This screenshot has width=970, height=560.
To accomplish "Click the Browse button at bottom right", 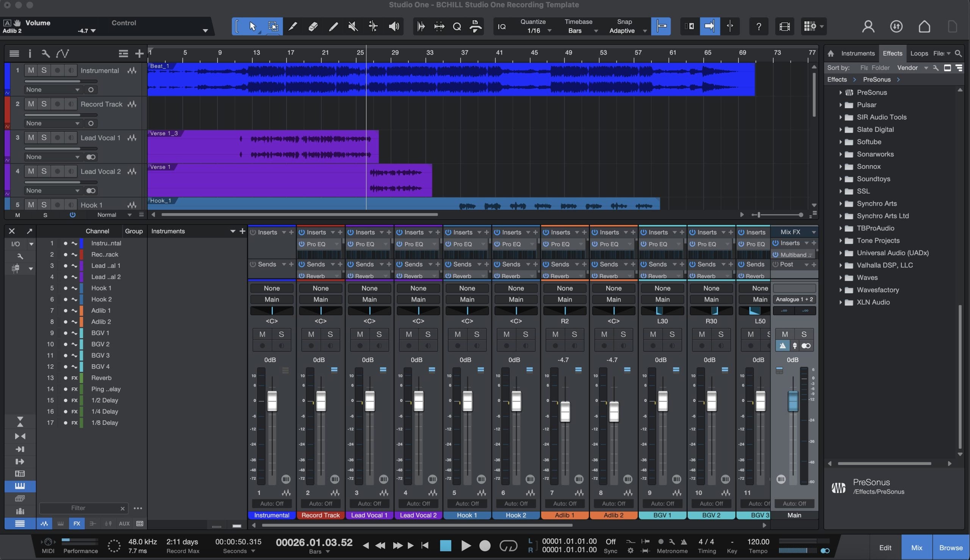I will coord(951,547).
